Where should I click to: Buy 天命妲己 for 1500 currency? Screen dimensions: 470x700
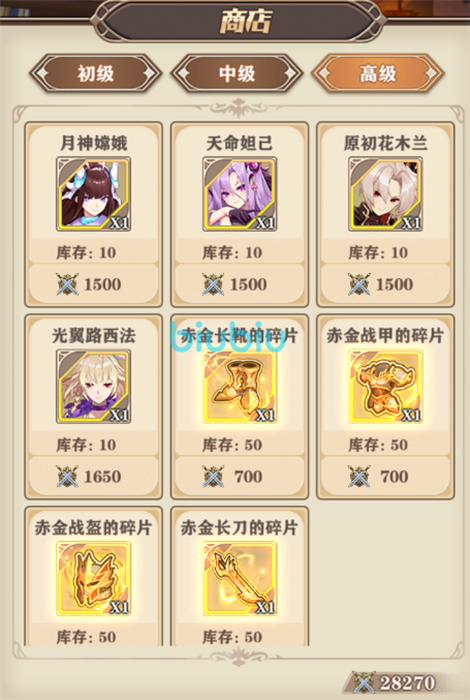pyautogui.click(x=239, y=284)
